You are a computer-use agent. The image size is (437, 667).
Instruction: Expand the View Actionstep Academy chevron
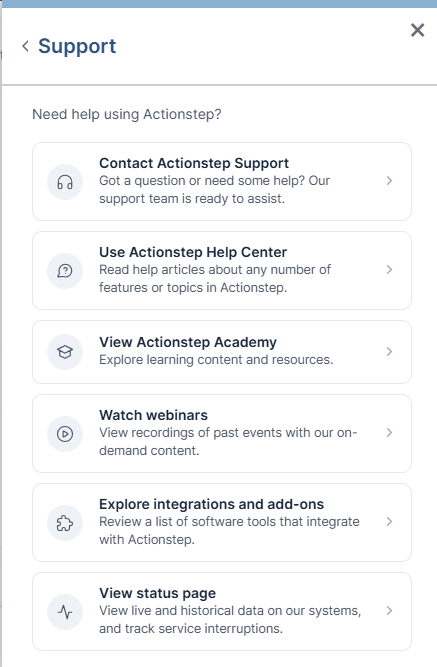389,351
